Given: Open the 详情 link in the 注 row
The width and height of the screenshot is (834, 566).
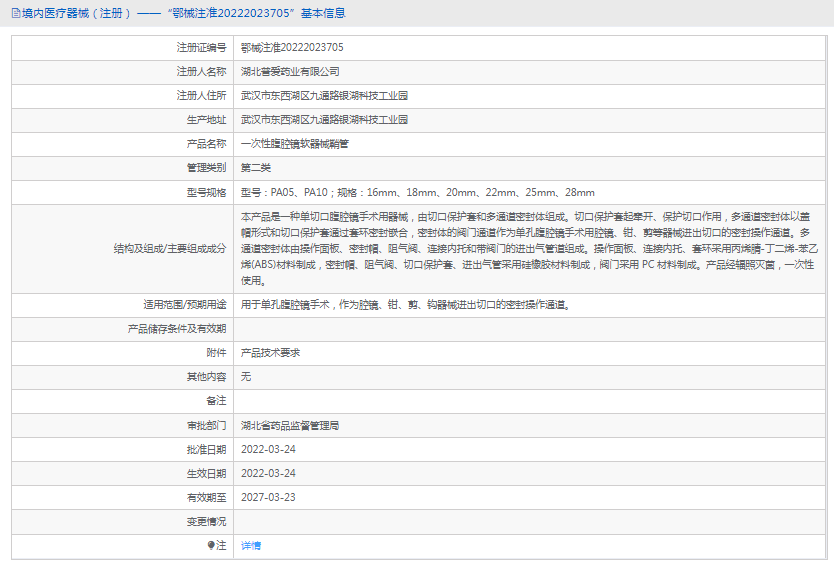Looking at the screenshot, I should [x=251, y=545].
